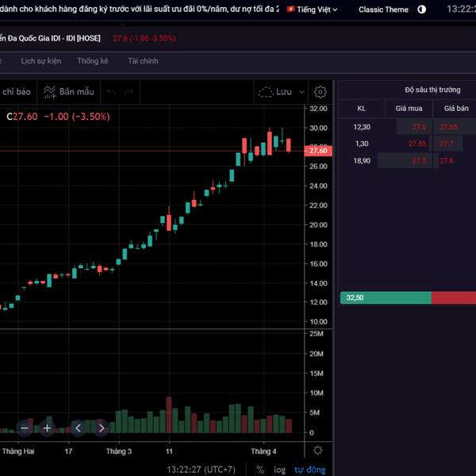Click the Giá bán column header
This screenshot has width=476, height=476.
pos(456,109)
